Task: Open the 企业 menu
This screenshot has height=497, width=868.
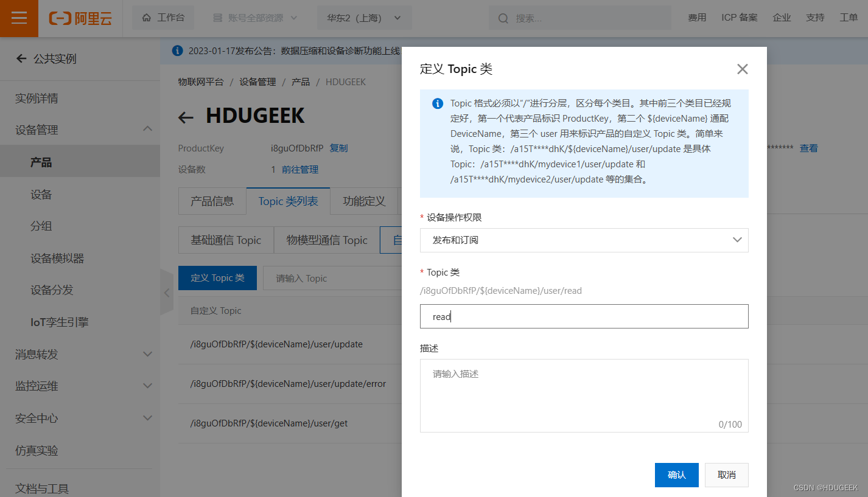Action: click(x=782, y=18)
